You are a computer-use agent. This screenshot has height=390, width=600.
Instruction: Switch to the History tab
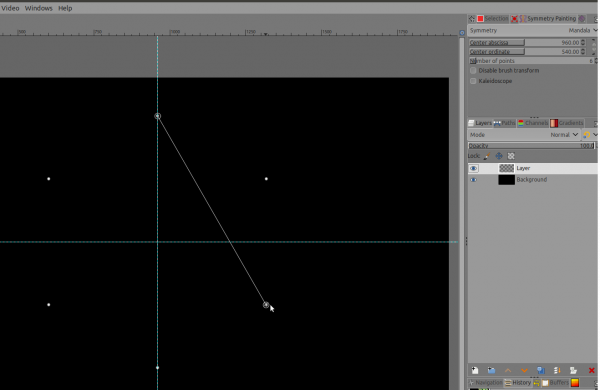518,382
